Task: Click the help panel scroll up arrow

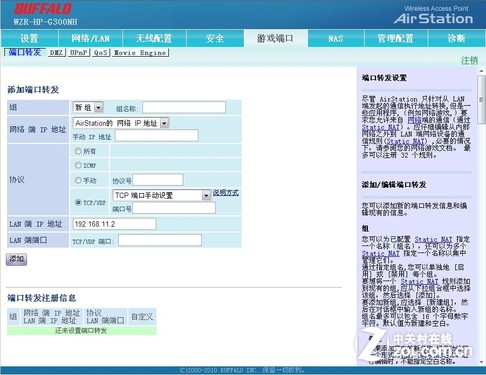Action: coord(481,71)
